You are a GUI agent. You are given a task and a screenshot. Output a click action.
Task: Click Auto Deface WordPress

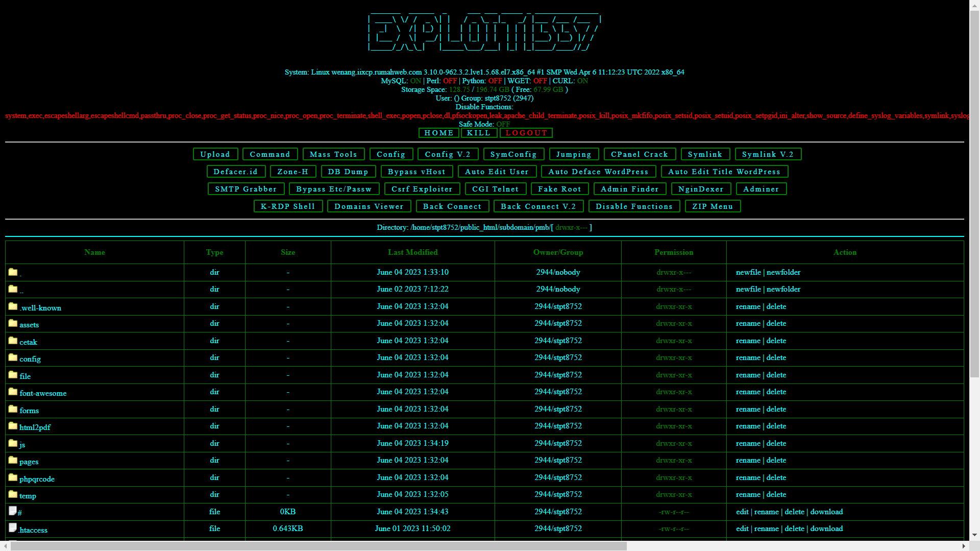[598, 172]
